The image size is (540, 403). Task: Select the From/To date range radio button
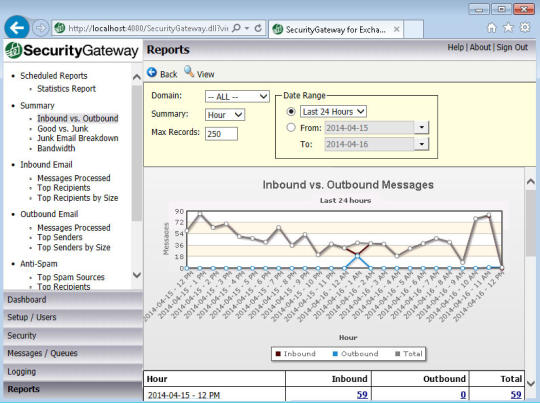point(291,127)
